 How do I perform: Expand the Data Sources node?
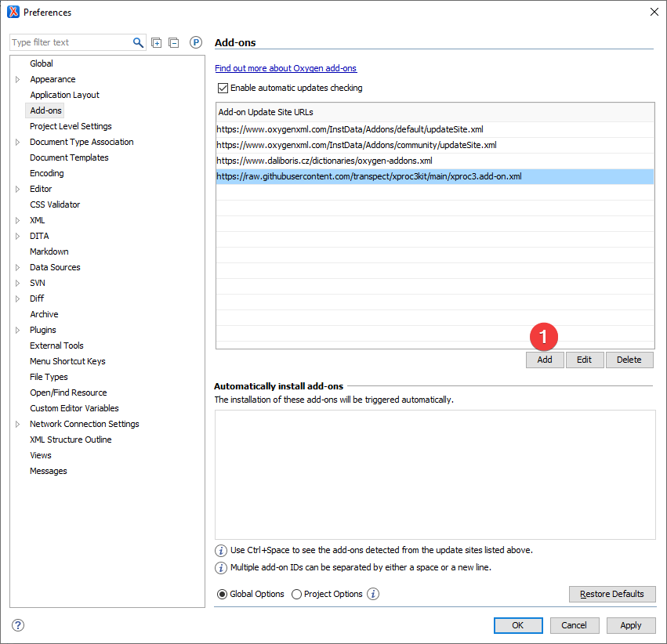point(17,267)
